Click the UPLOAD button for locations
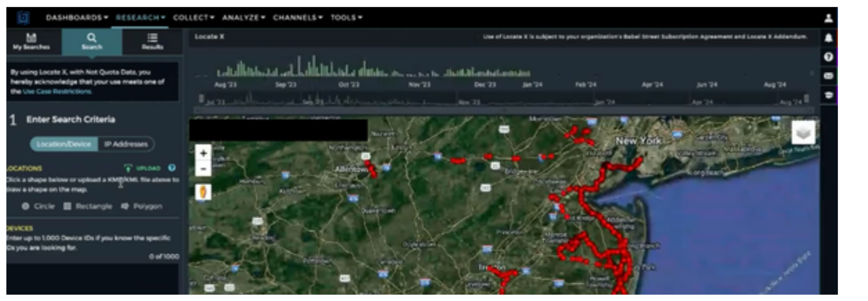This screenshot has height=301, width=868. [x=143, y=168]
